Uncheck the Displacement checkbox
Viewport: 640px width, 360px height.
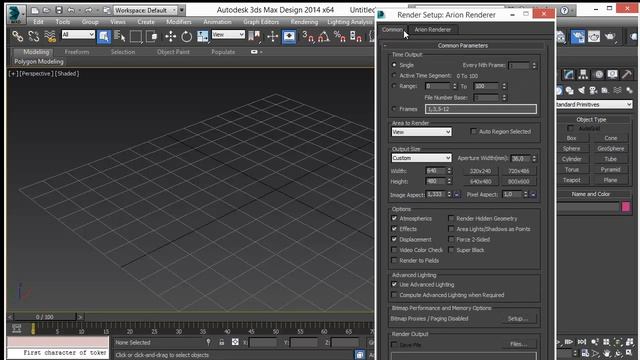point(394,240)
